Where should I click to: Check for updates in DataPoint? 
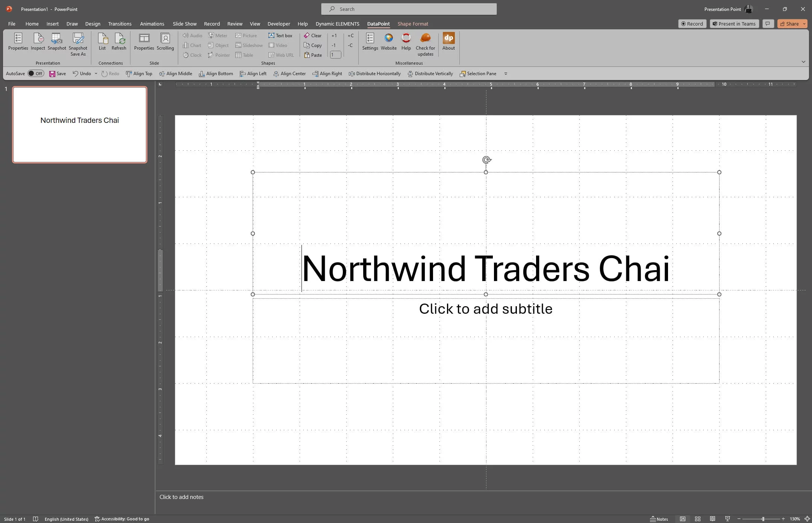(x=425, y=44)
